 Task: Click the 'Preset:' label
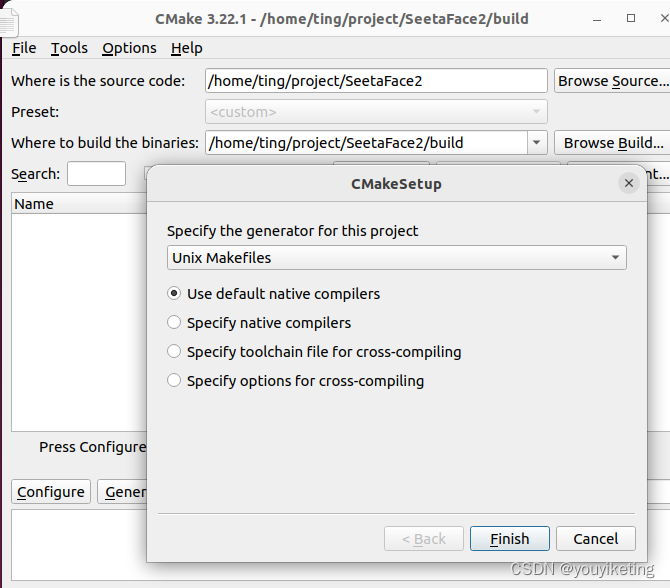tap(35, 112)
